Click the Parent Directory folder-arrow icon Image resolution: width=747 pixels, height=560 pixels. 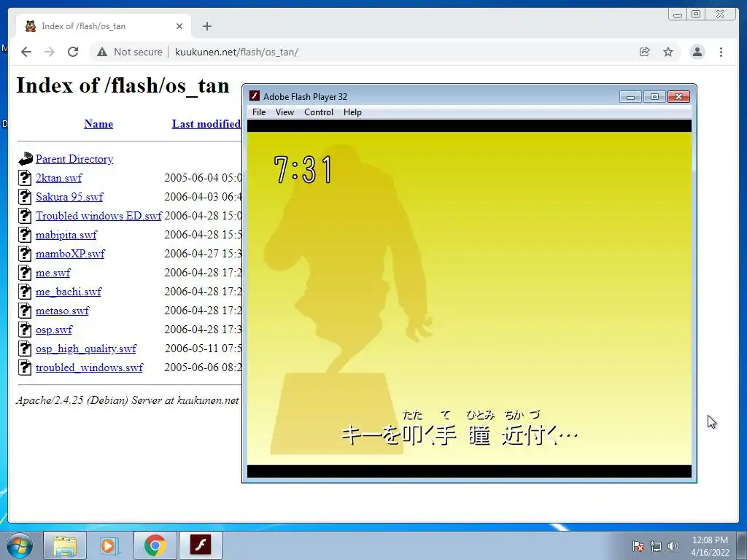click(x=26, y=159)
